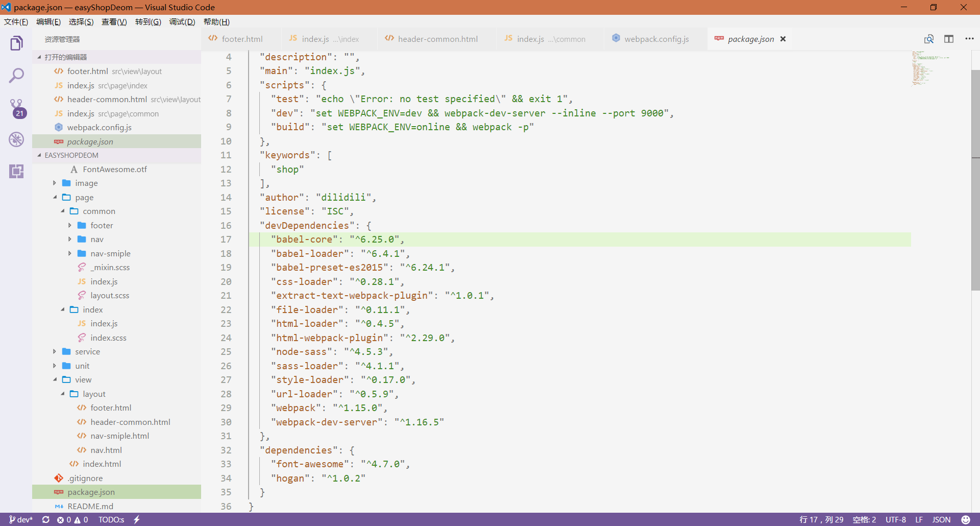
Task: Change the JSON language mode in status bar
Action: coord(941,519)
